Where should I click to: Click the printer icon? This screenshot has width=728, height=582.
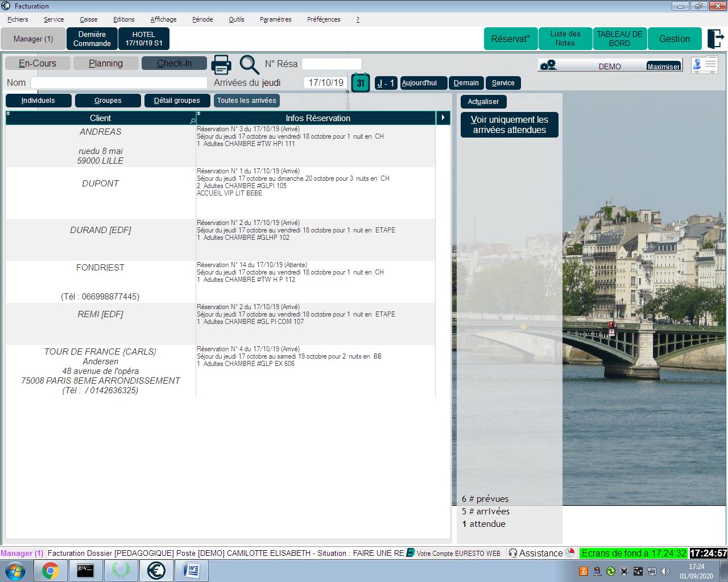click(x=221, y=64)
